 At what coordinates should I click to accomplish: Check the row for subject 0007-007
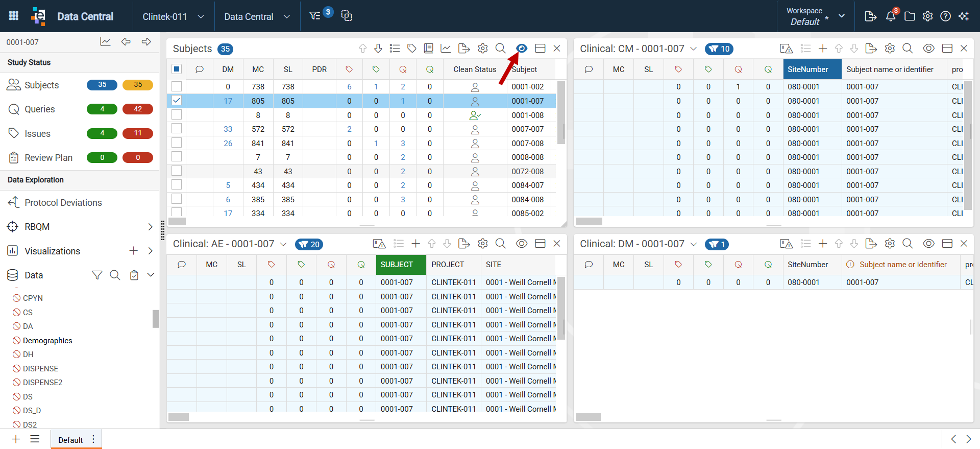[x=177, y=129]
